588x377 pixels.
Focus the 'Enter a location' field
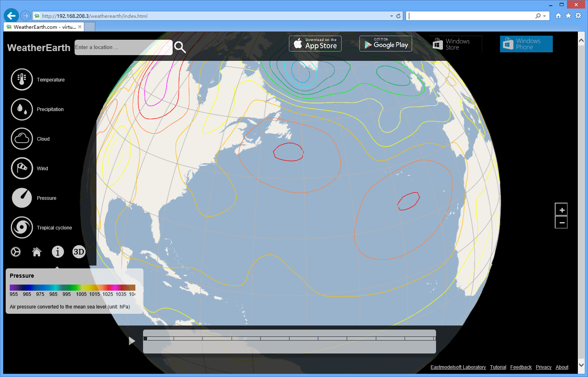pyautogui.click(x=124, y=47)
